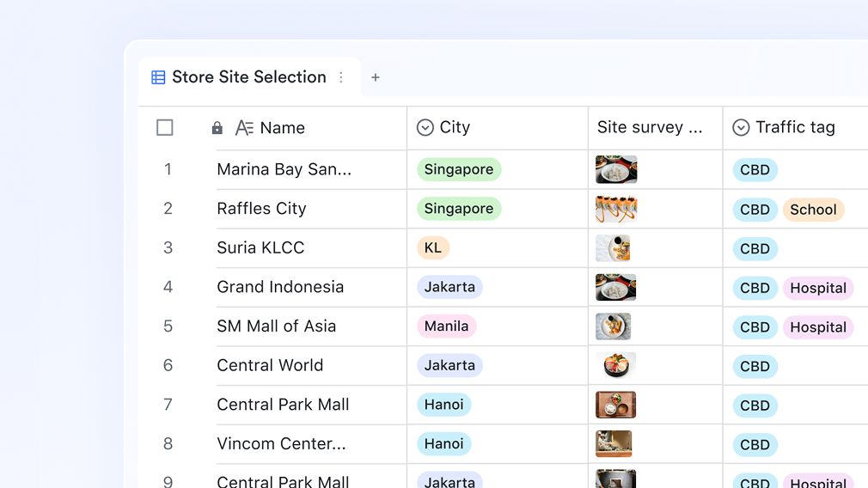Tick the select-all checkbox in header row
Image resolution: width=868 pixels, height=488 pixels.
pos(165,128)
